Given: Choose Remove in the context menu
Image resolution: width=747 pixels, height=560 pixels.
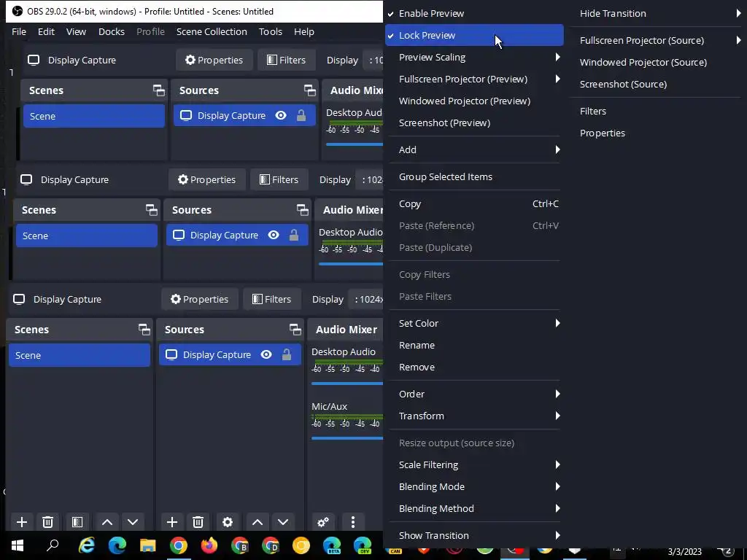Looking at the screenshot, I should 474,367.
